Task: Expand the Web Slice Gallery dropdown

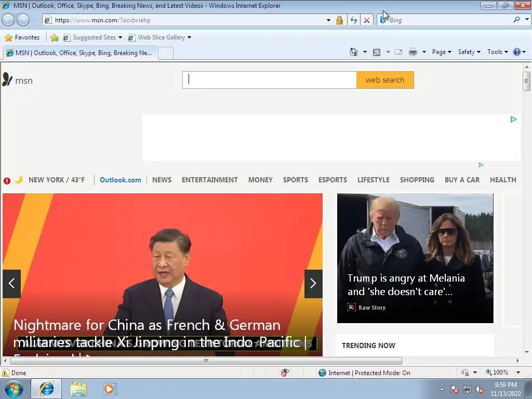Action: point(189,37)
